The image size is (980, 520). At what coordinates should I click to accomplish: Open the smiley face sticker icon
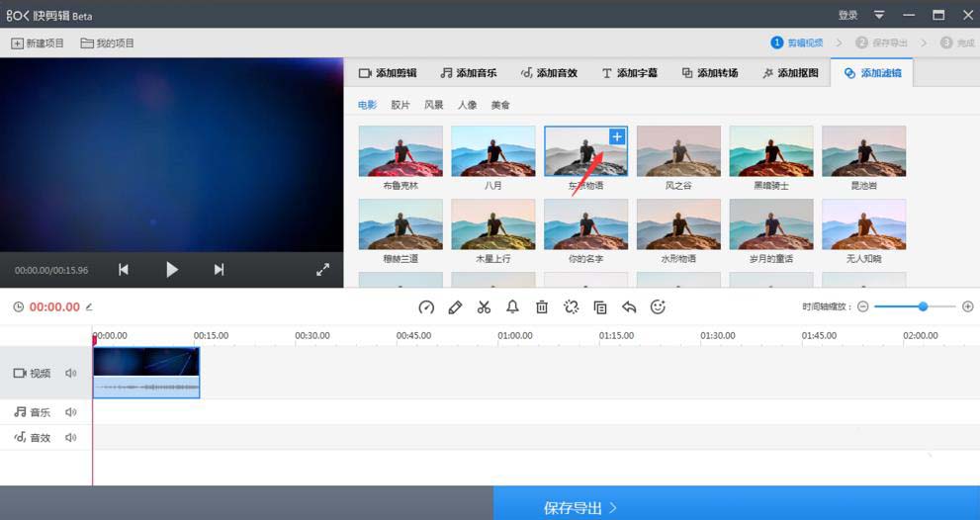point(658,306)
